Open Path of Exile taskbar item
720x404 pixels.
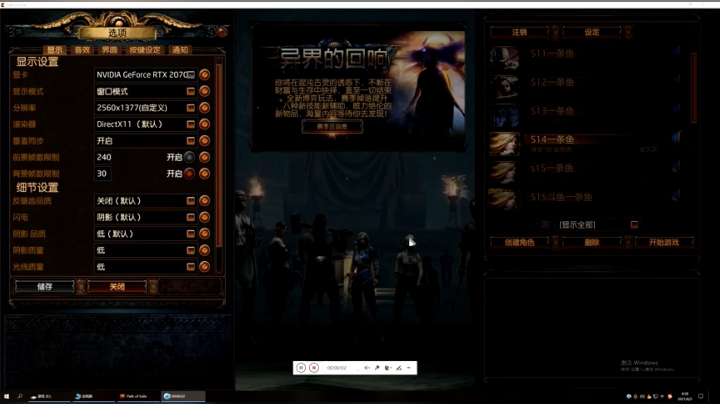click(136, 396)
